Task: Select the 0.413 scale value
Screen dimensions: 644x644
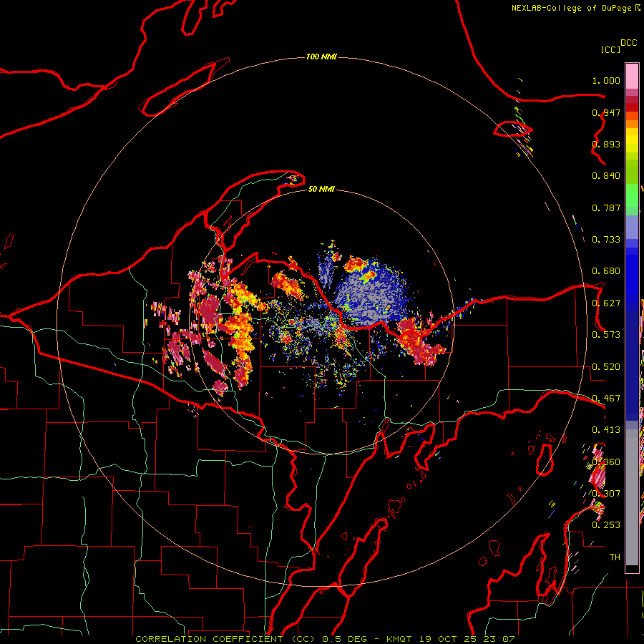Action: pos(606,430)
